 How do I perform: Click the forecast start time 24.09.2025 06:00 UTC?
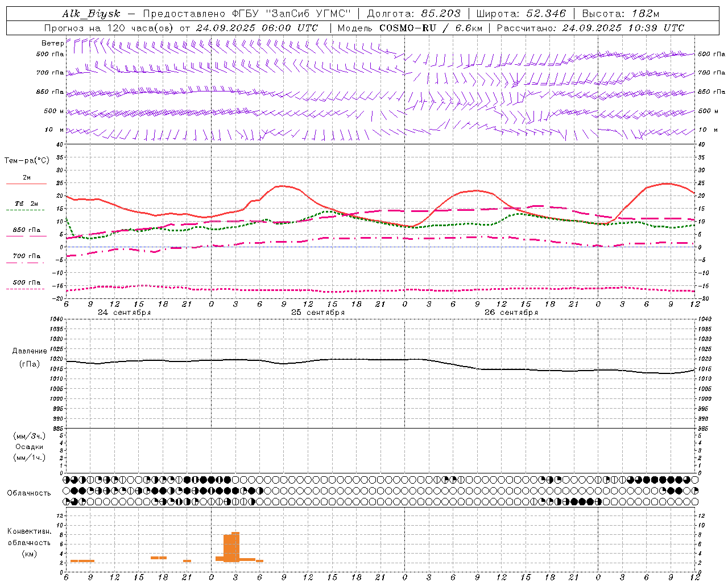[257, 28]
